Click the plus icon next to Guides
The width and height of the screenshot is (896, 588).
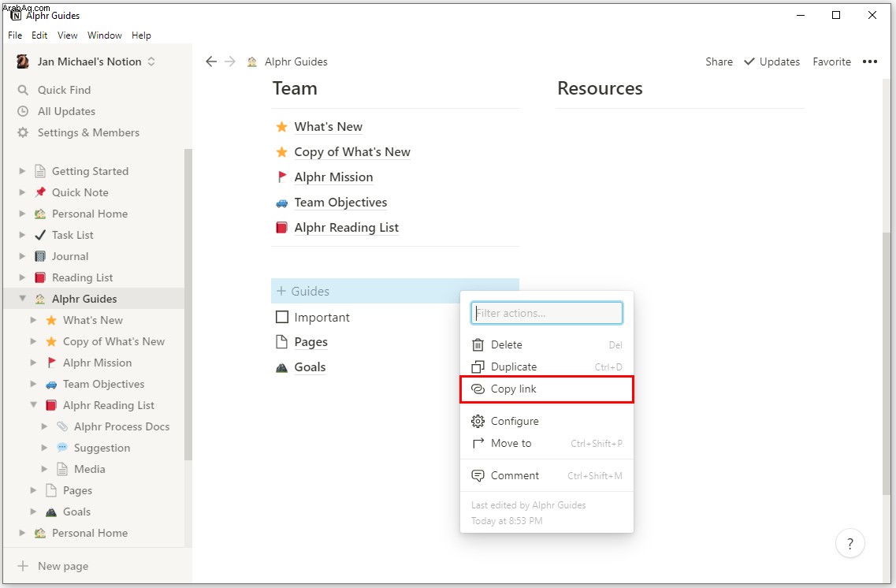click(x=281, y=291)
